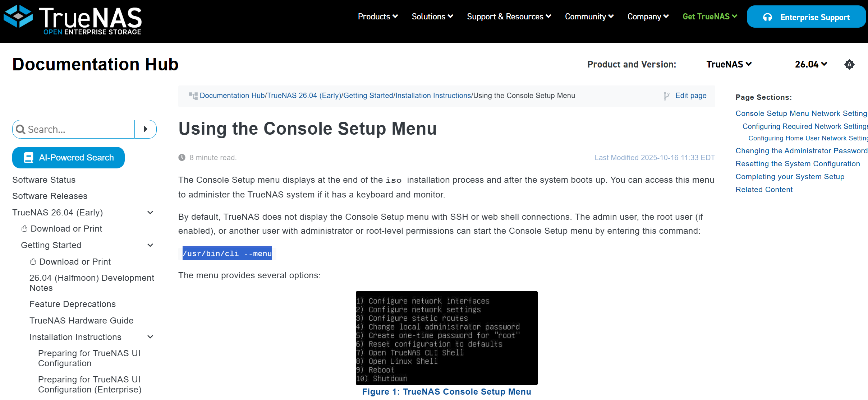
Task: Open the Support & Resources menu
Action: pyautogui.click(x=509, y=17)
